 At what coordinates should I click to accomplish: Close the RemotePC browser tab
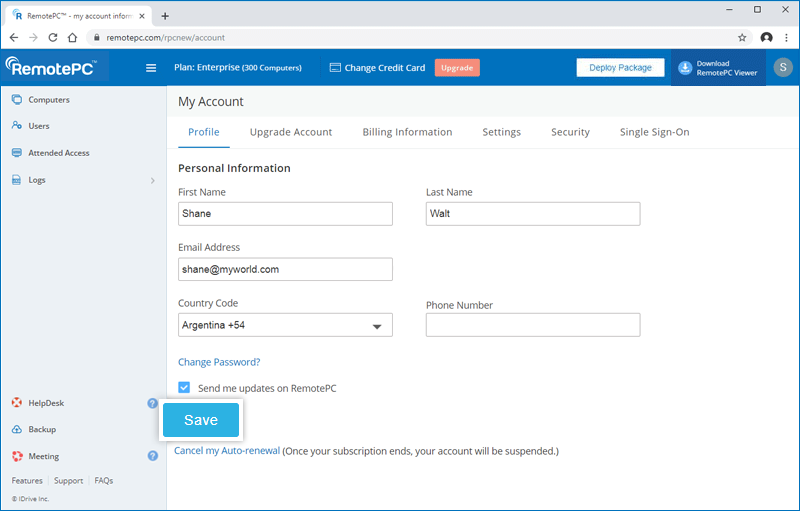click(x=142, y=16)
